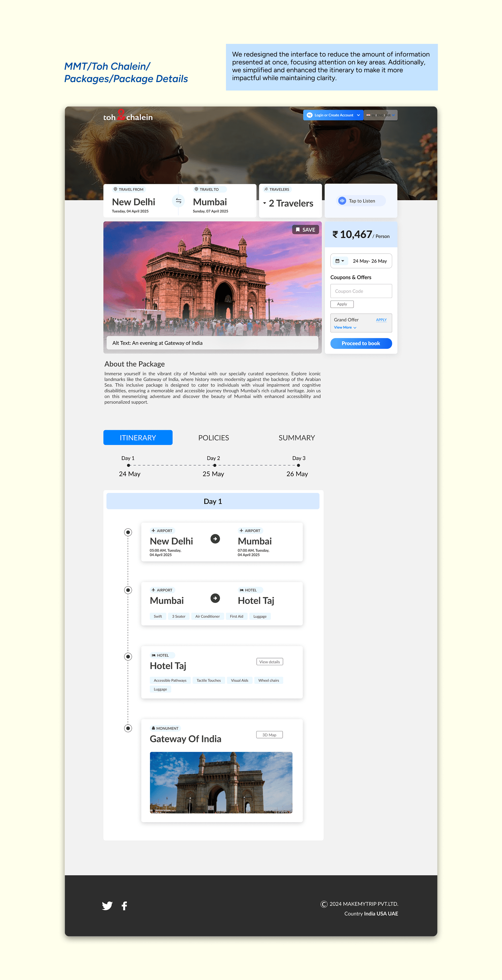The width and height of the screenshot is (502, 980).
Task: Focus the Coupon Code field
Action: 361,291
